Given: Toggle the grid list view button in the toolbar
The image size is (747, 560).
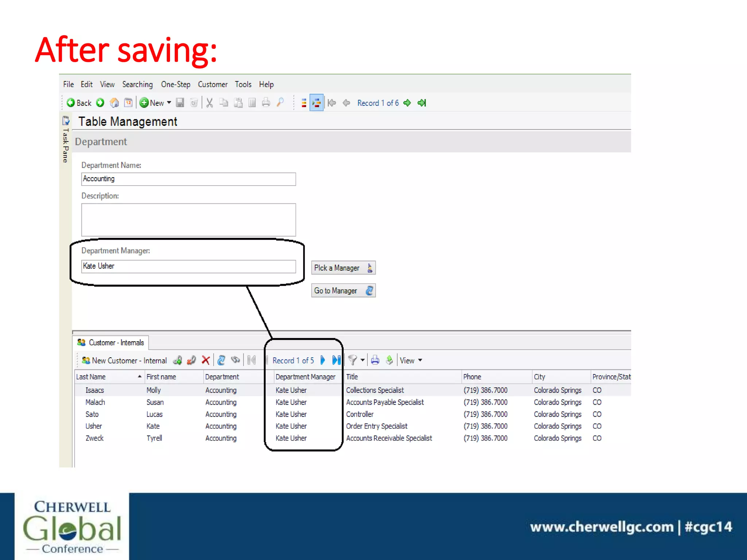Looking at the screenshot, I should pyautogui.click(x=304, y=103).
